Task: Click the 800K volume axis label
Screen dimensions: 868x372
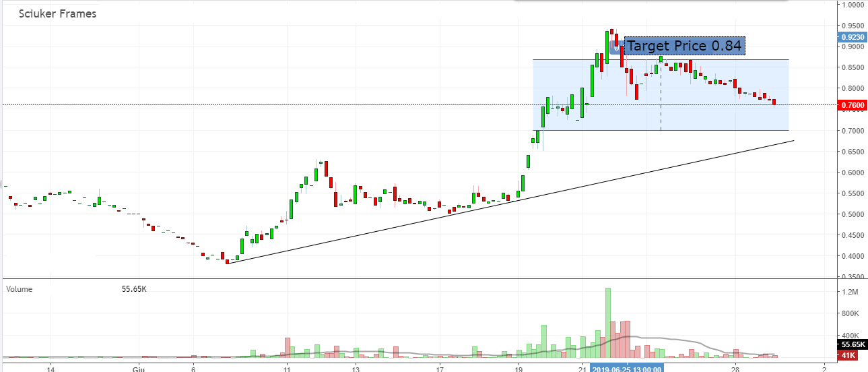Action: click(851, 314)
